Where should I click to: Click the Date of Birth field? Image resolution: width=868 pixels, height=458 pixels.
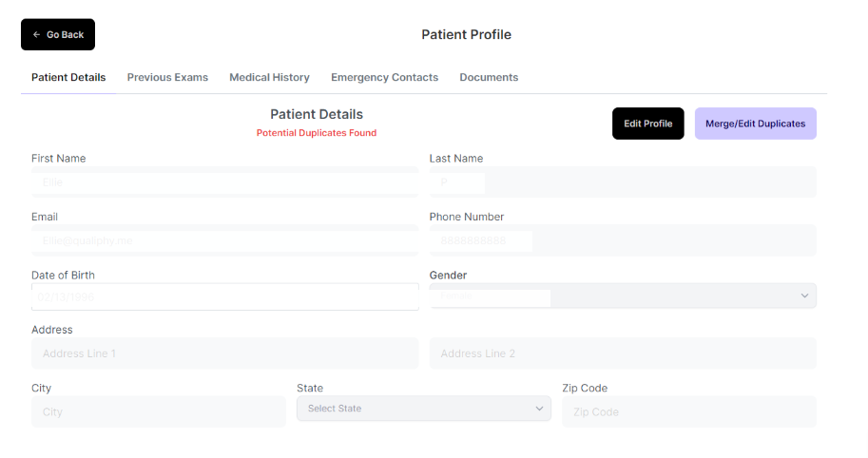pyautogui.click(x=224, y=296)
